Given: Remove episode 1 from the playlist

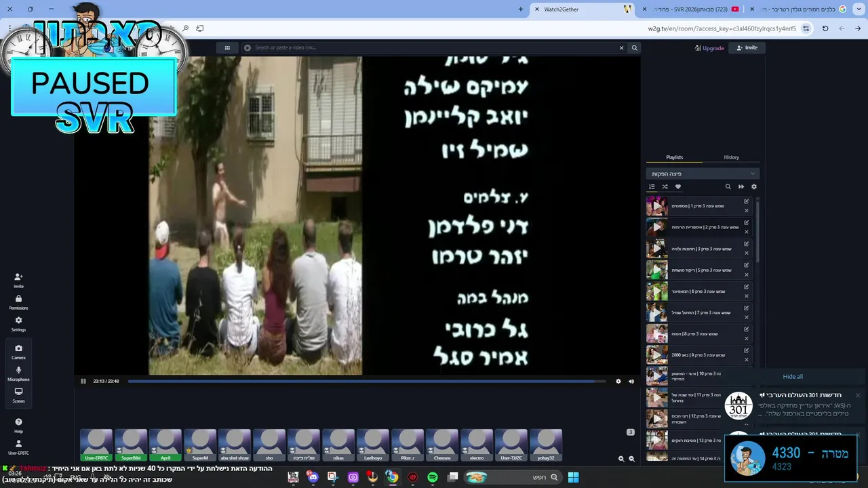Looking at the screenshot, I should (747, 211).
